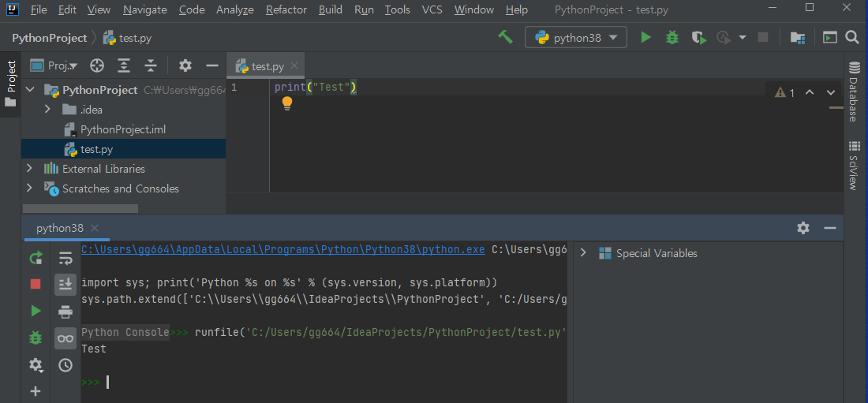The image size is (868, 403).
Task: Toggle show variables glasses icon
Action: click(65, 338)
